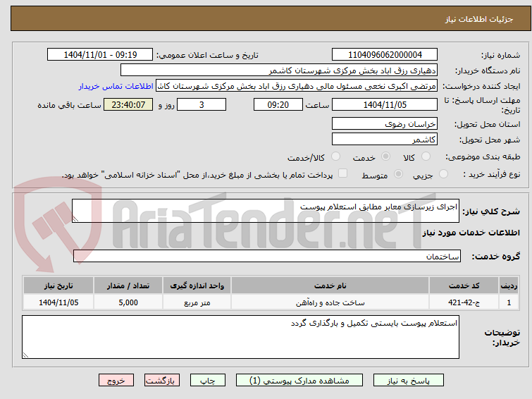The image size is (532, 399).
Task: Click the quantity cell 5,000
Action: (x=128, y=302)
